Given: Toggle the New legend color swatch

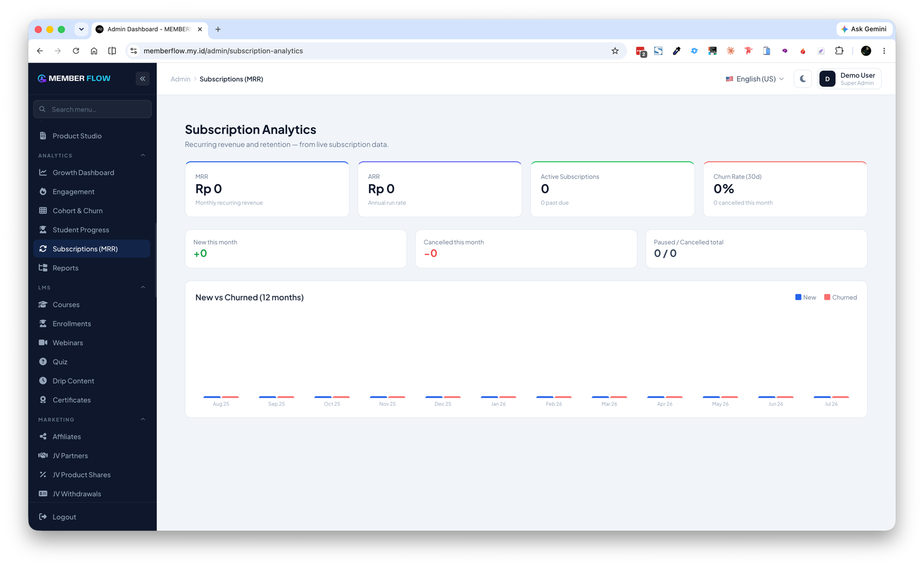Looking at the screenshot, I should coord(798,297).
